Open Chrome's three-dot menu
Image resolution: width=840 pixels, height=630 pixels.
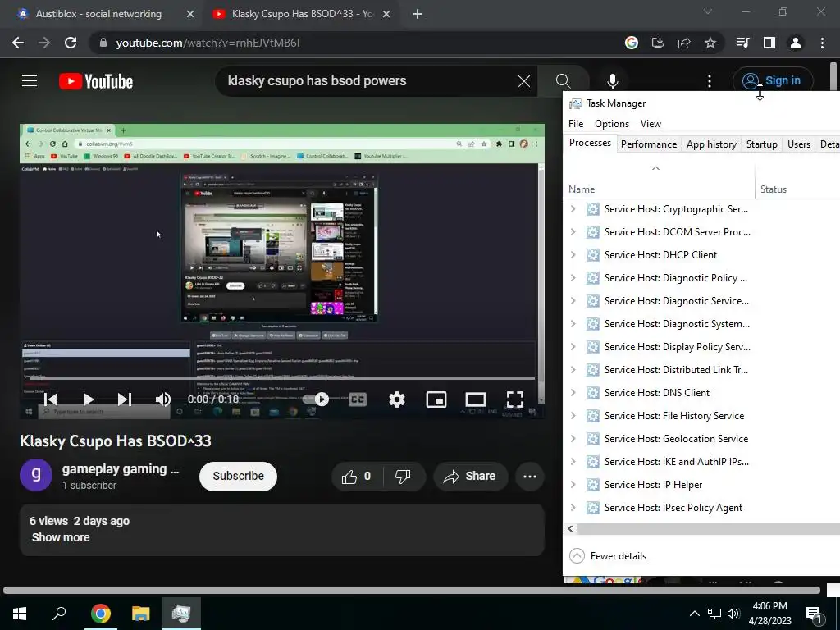[x=822, y=43]
